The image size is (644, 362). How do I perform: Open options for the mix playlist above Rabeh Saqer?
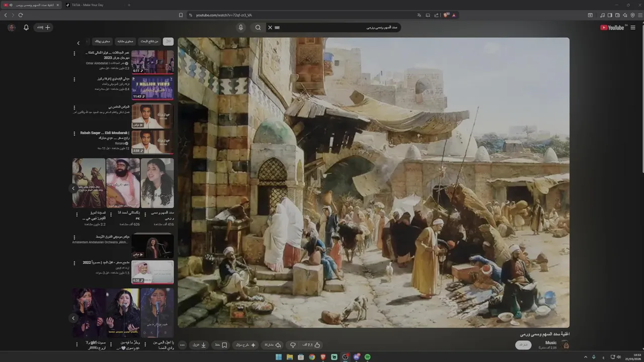click(x=74, y=107)
